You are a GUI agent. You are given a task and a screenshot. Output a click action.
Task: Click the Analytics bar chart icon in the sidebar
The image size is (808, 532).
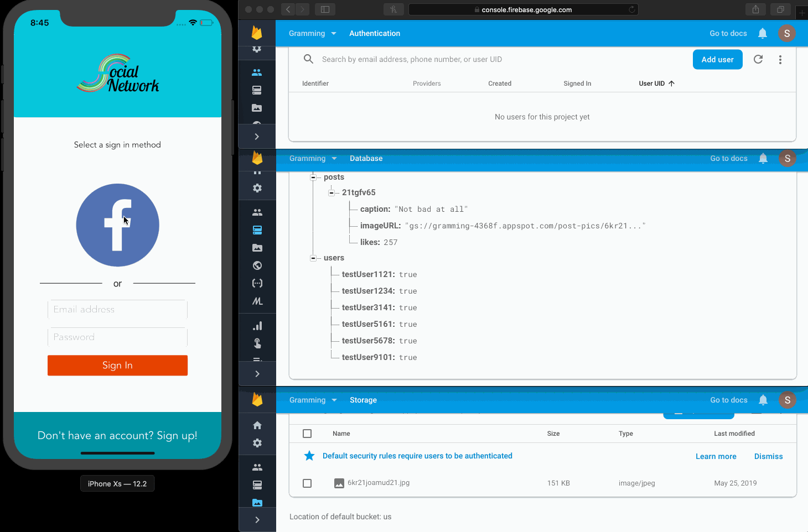point(257,326)
